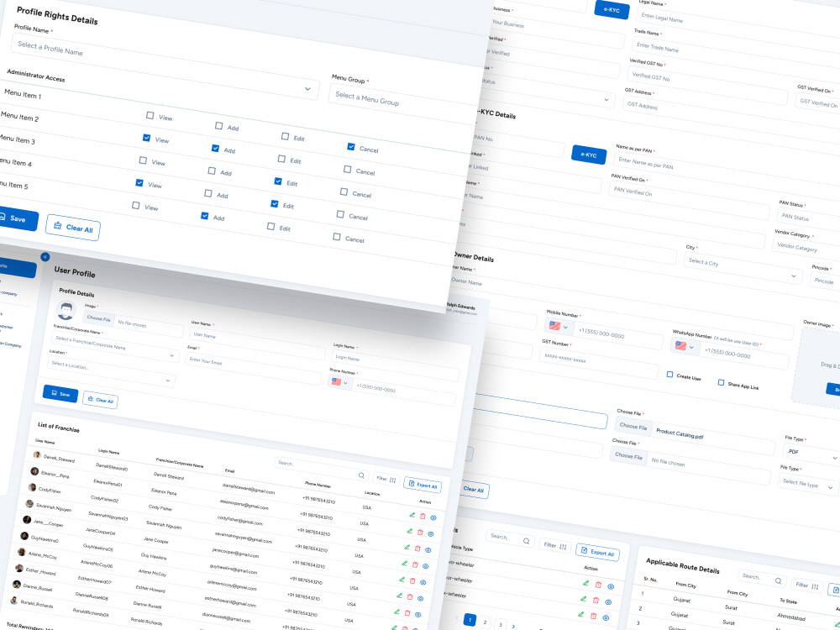The height and width of the screenshot is (630, 840).
Task: Open the Franchise/Corporate Name dropdown
Action: tap(114, 347)
